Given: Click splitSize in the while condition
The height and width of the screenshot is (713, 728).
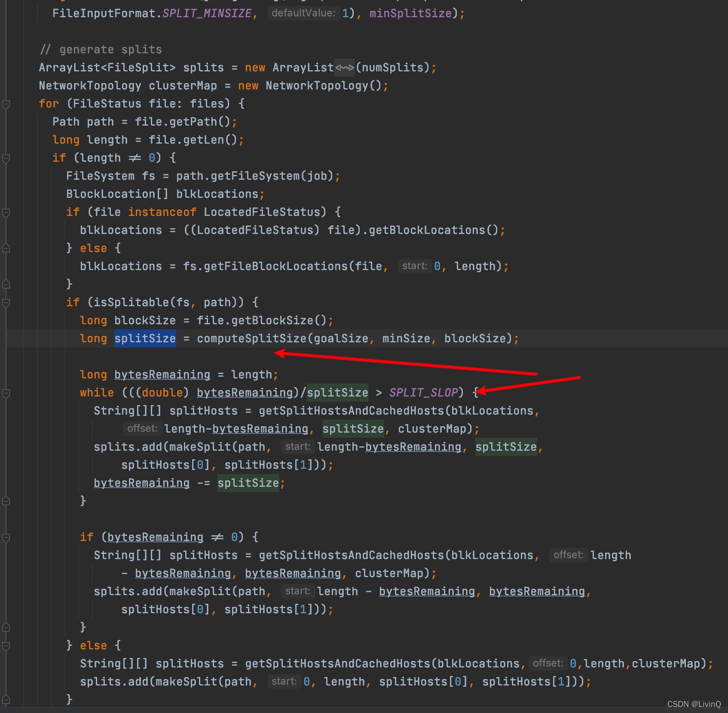Looking at the screenshot, I should pyautogui.click(x=337, y=393).
